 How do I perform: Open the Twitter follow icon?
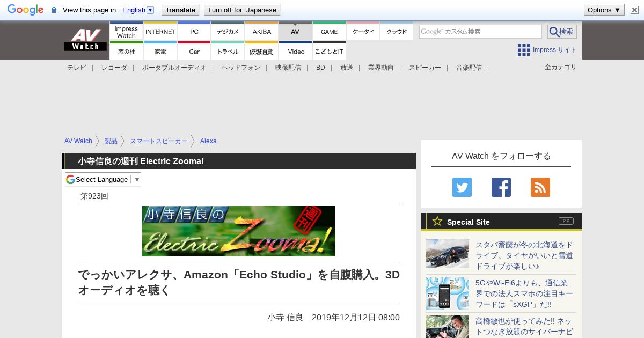coord(462,187)
